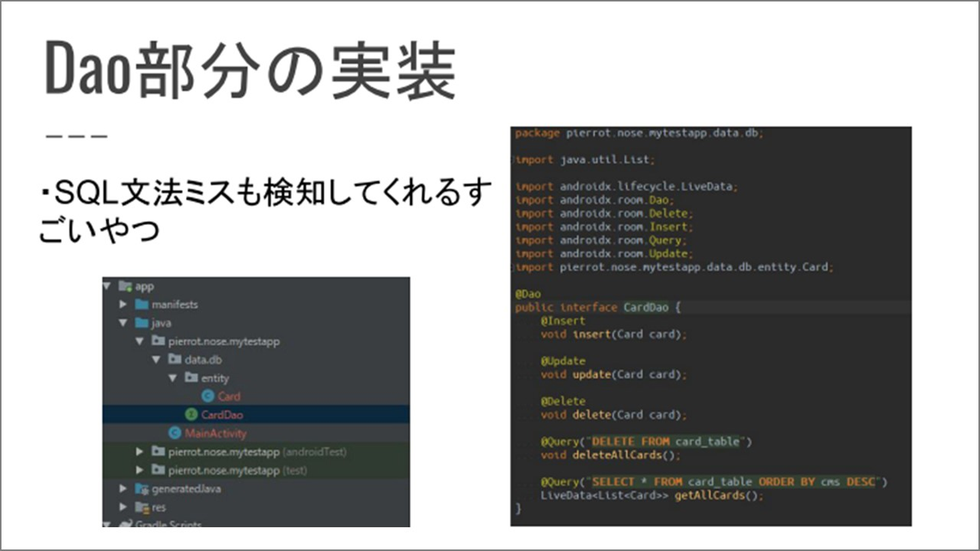Click the app module icon in the project tree
The image size is (980, 551).
click(x=125, y=286)
